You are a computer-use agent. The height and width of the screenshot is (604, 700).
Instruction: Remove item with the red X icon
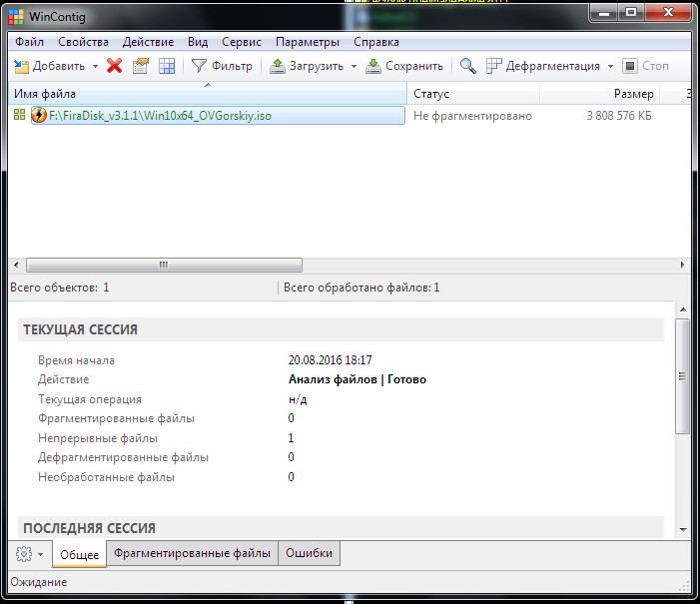(x=114, y=66)
